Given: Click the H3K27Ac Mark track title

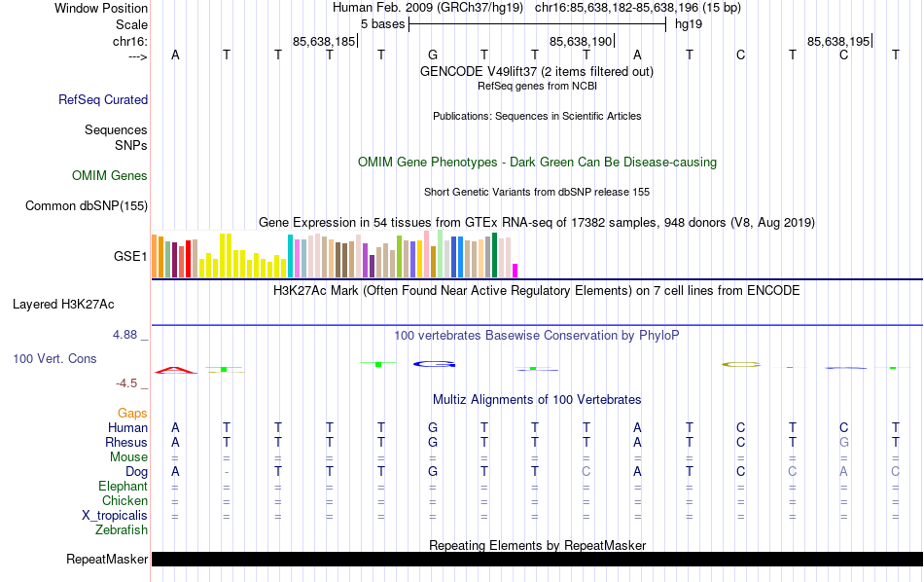Looking at the screenshot, I should coord(537,291).
